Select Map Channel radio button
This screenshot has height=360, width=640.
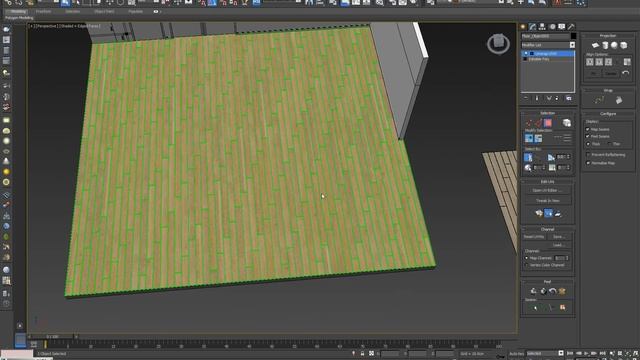tap(527, 258)
